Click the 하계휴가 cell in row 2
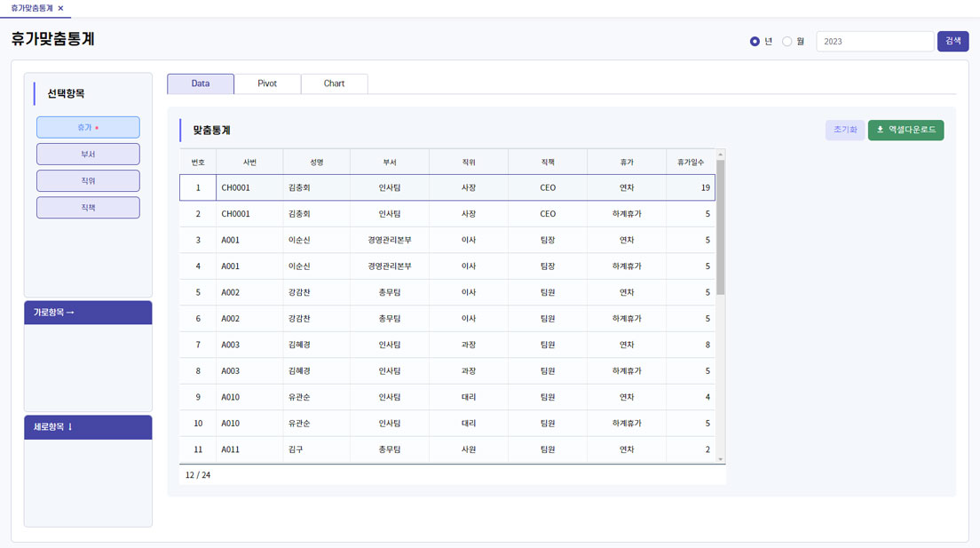Screen dimensions: 980x548 pyautogui.click(x=627, y=214)
